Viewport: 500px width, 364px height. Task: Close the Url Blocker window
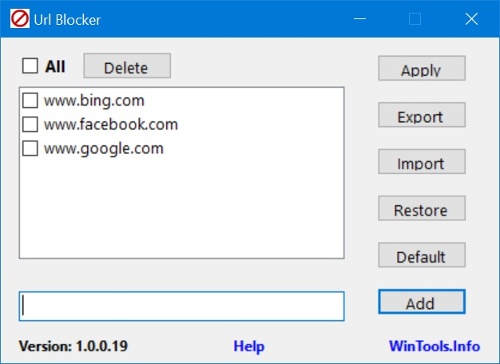pyautogui.click(x=472, y=19)
